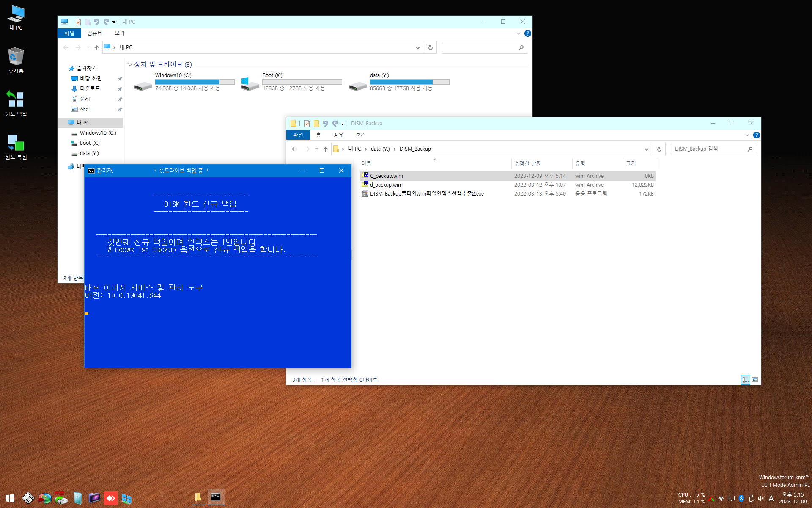Go up one folder in DISM_Backup
This screenshot has height=508, width=812.
click(325, 149)
